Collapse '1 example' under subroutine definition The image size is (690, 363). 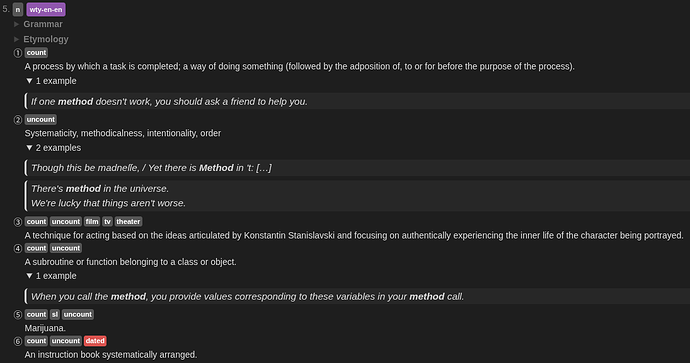(x=51, y=276)
